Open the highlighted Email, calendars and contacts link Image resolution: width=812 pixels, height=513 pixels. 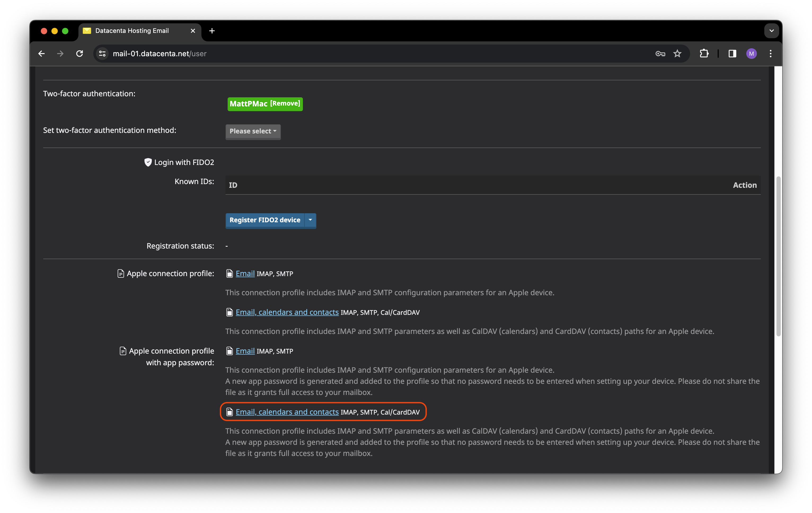click(x=287, y=412)
